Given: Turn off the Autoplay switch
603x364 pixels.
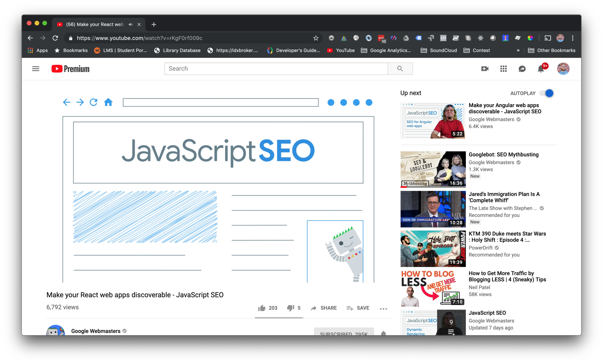Looking at the screenshot, I should point(547,93).
